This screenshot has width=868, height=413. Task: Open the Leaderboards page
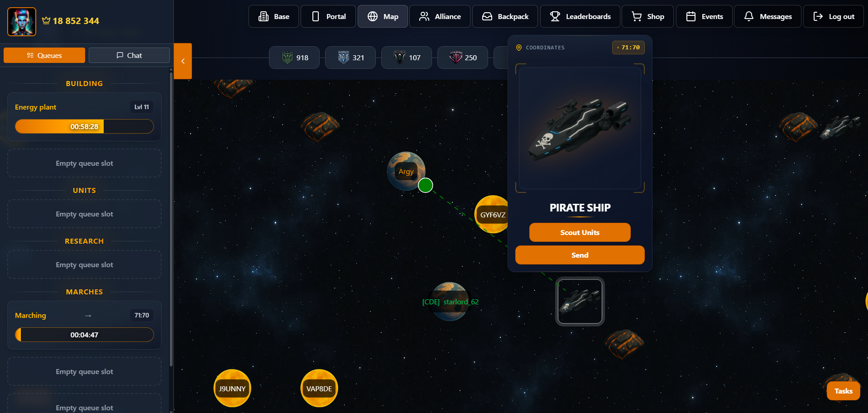tap(580, 16)
